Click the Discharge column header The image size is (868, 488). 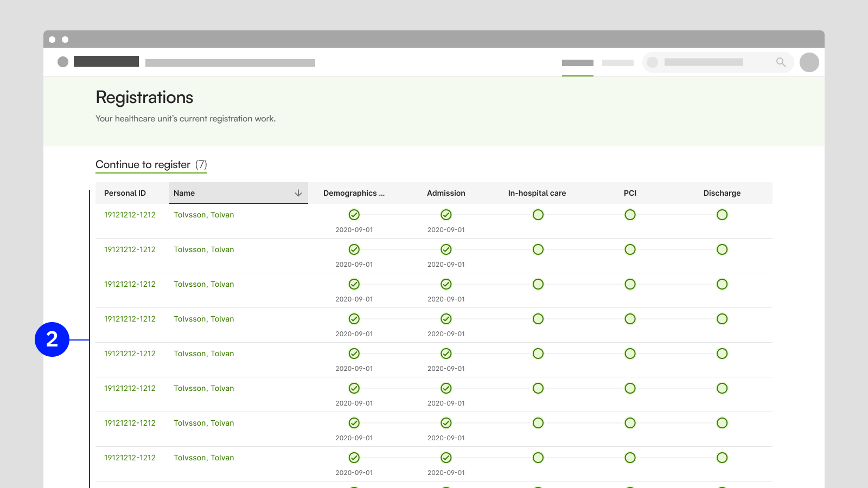click(722, 193)
